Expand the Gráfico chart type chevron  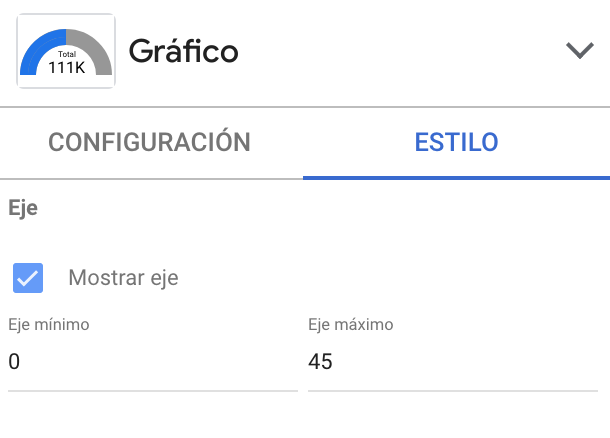point(579,51)
